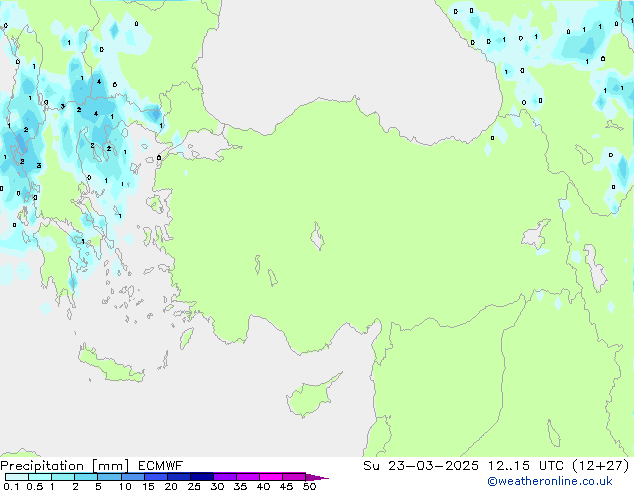Click the date text Su 23-03-2025

click(x=424, y=465)
